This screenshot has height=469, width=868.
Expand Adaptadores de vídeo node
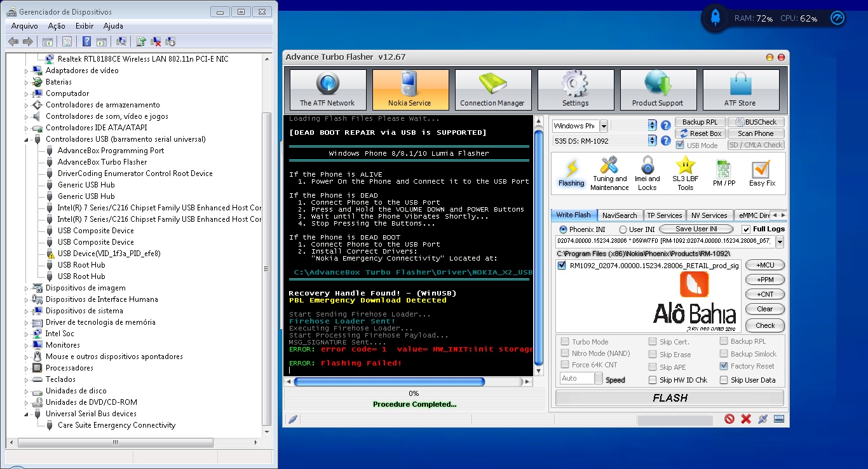(27, 71)
